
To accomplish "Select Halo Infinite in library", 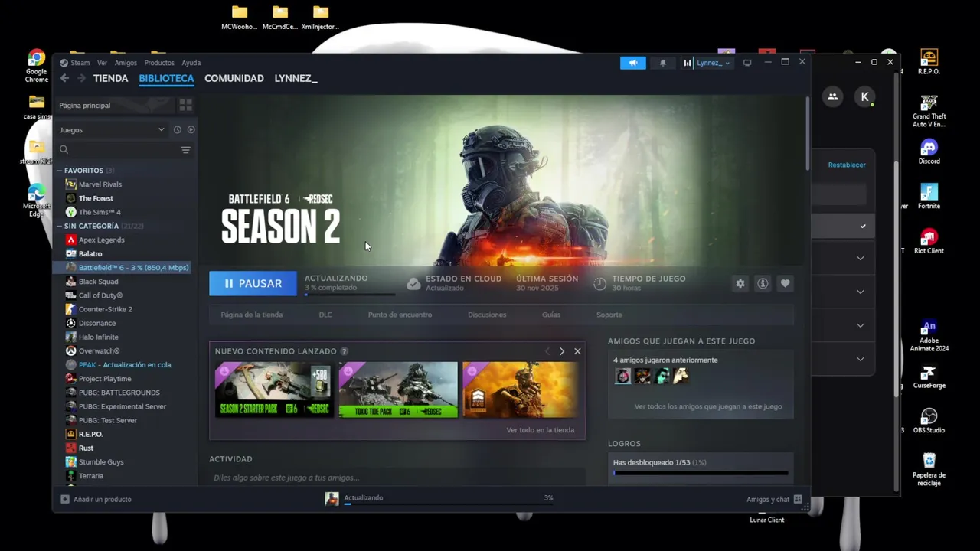I will (99, 337).
